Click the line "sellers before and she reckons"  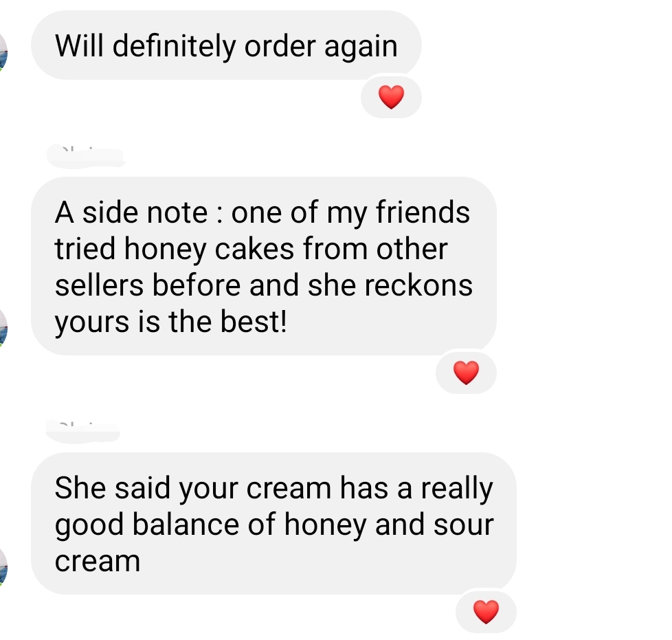(x=264, y=285)
